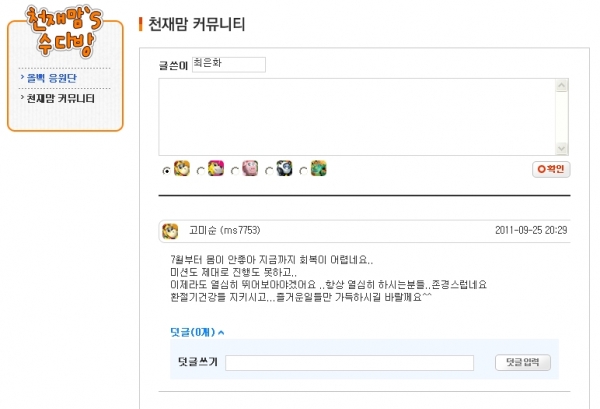Screen dimensions: 600x409
Task: Click the 천재맘's 수다방 logo
Action: [x=62, y=34]
